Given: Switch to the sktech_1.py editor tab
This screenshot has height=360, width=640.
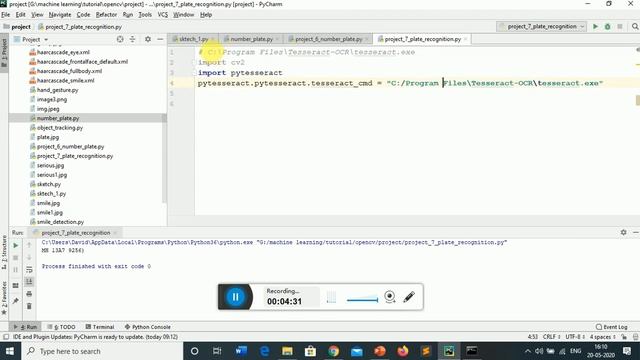Looking at the screenshot, I should click(193, 39).
